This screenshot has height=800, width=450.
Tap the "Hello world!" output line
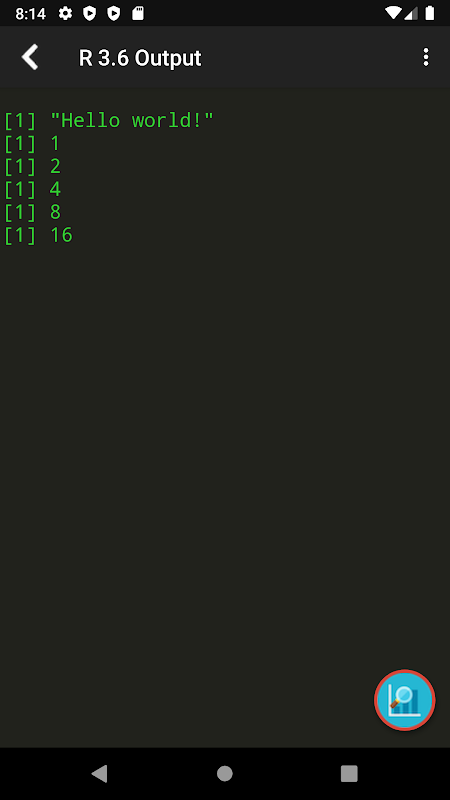108,121
